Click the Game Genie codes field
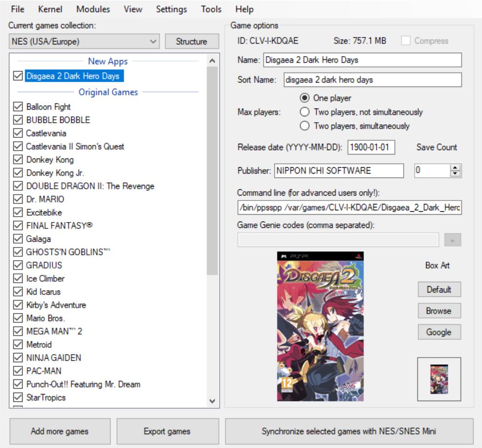This screenshot has height=448, width=482. point(338,240)
